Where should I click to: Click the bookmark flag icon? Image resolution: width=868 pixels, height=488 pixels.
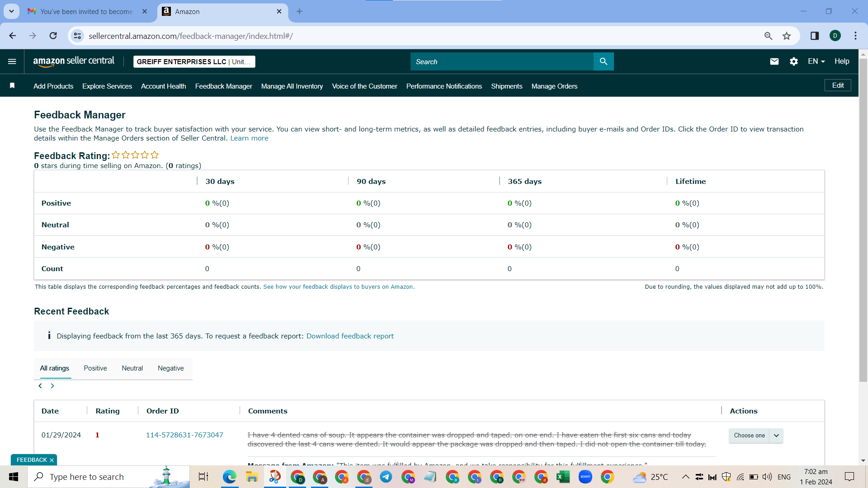point(12,86)
